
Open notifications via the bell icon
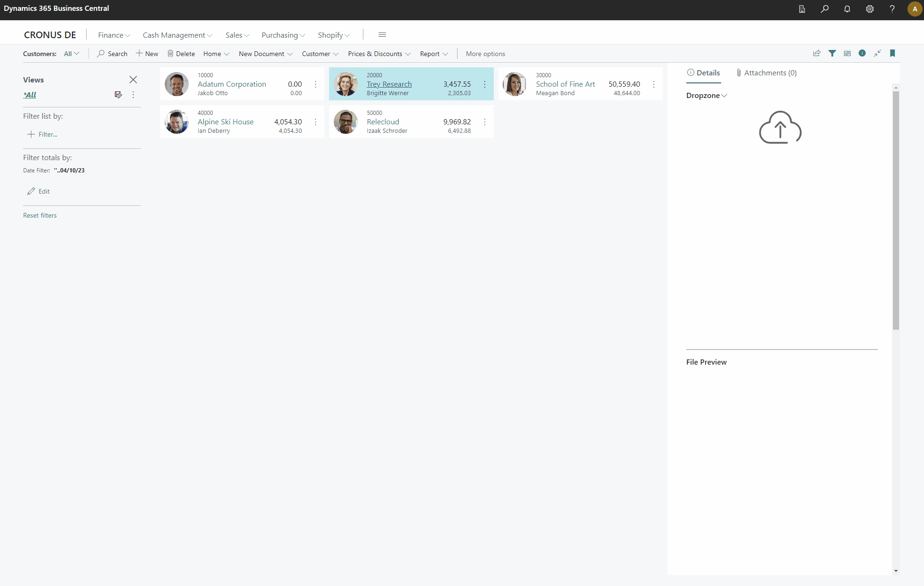tap(847, 9)
